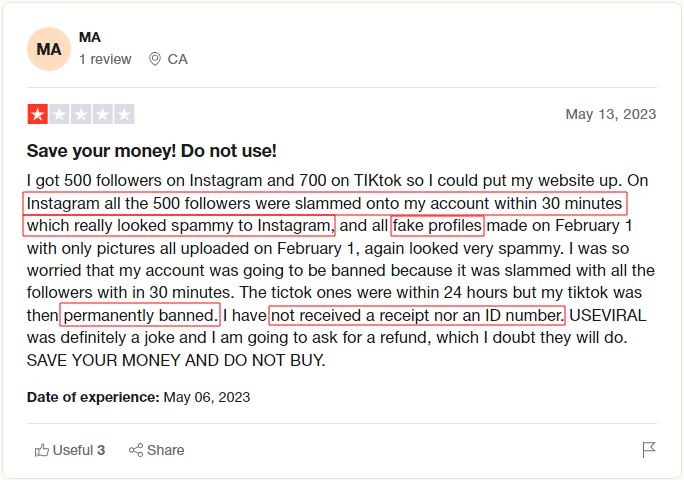Screen dimensions: 684x480
Task: Click the highlighted 'permanently banned.' phrase
Action: click(x=140, y=316)
